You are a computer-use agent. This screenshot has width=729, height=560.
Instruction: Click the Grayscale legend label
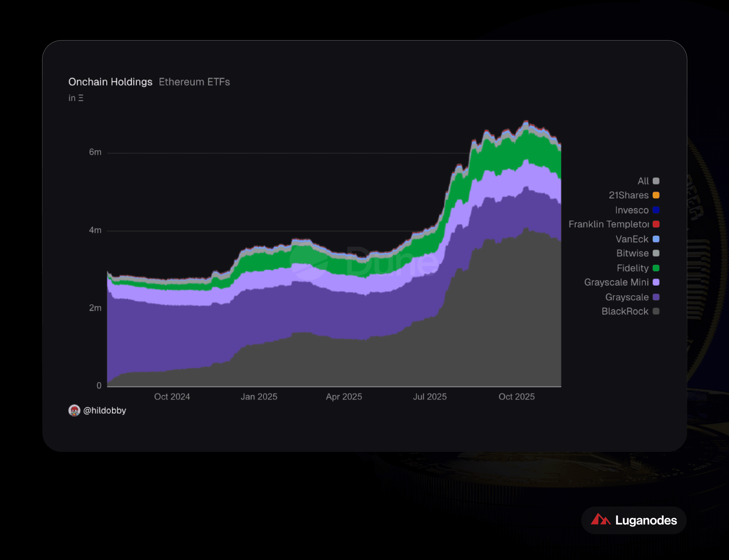pos(627,297)
